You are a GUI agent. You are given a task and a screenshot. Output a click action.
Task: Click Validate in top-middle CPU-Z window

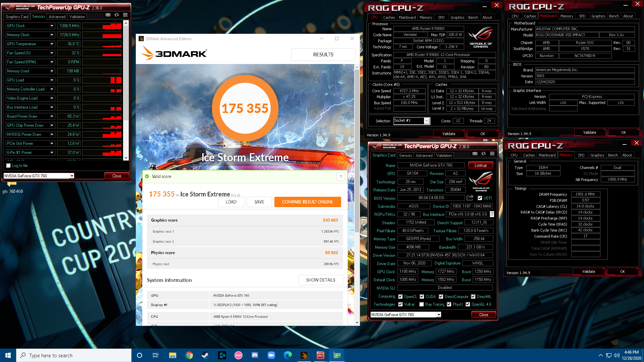tap(449, 134)
